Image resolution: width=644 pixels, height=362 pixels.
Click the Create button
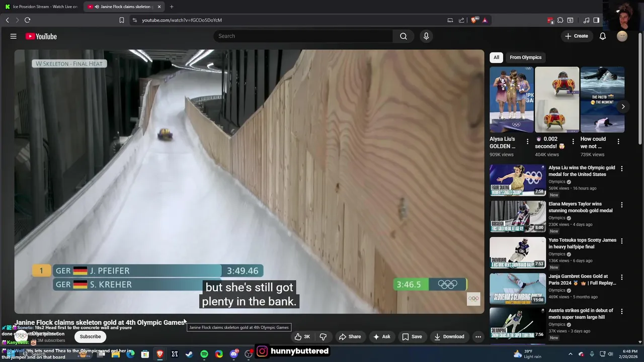tap(577, 36)
